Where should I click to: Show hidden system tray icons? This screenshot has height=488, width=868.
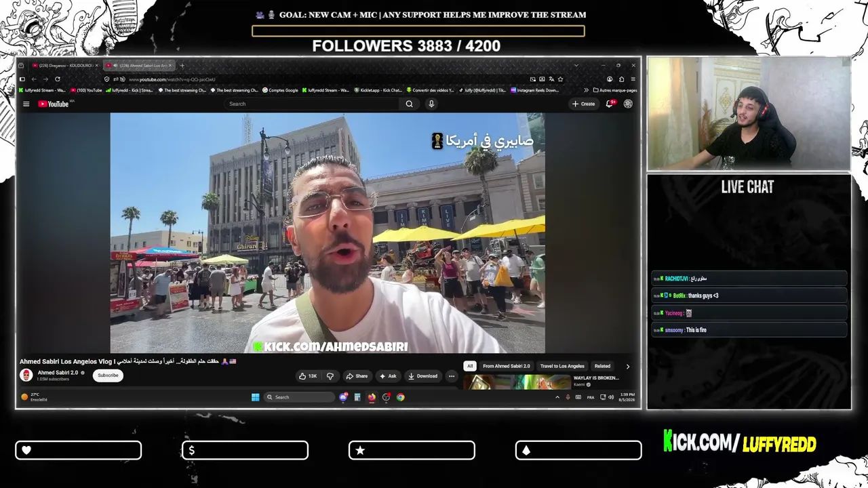[x=557, y=397]
